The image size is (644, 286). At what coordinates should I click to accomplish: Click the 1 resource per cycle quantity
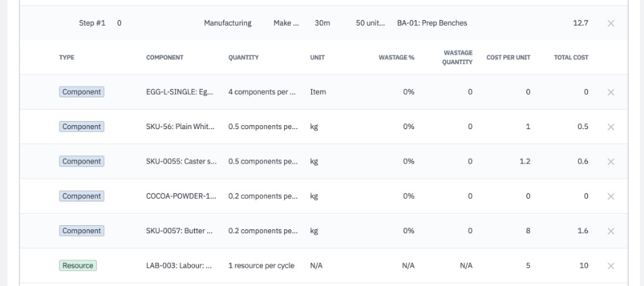(x=261, y=266)
